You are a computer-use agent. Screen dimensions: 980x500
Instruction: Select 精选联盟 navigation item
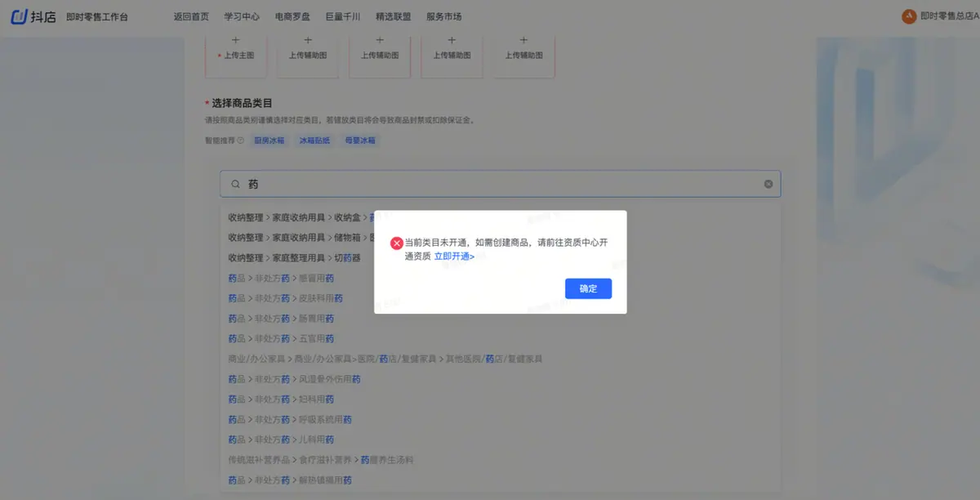pos(394,16)
